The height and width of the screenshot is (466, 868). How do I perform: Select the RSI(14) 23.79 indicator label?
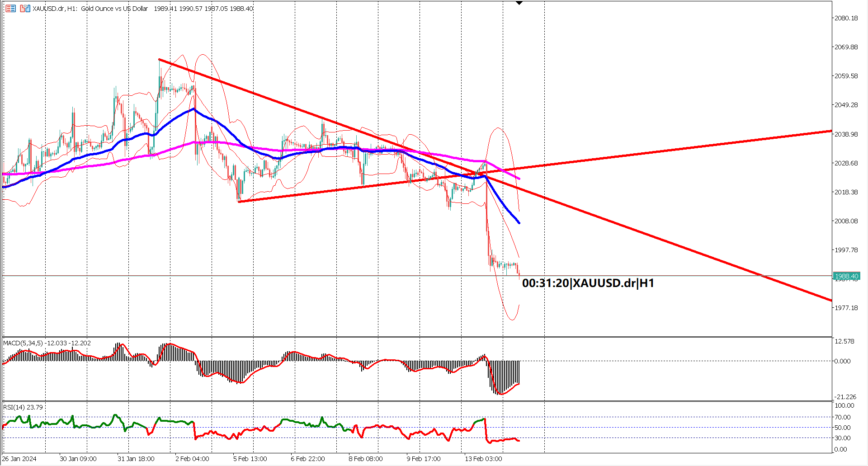(x=22, y=407)
